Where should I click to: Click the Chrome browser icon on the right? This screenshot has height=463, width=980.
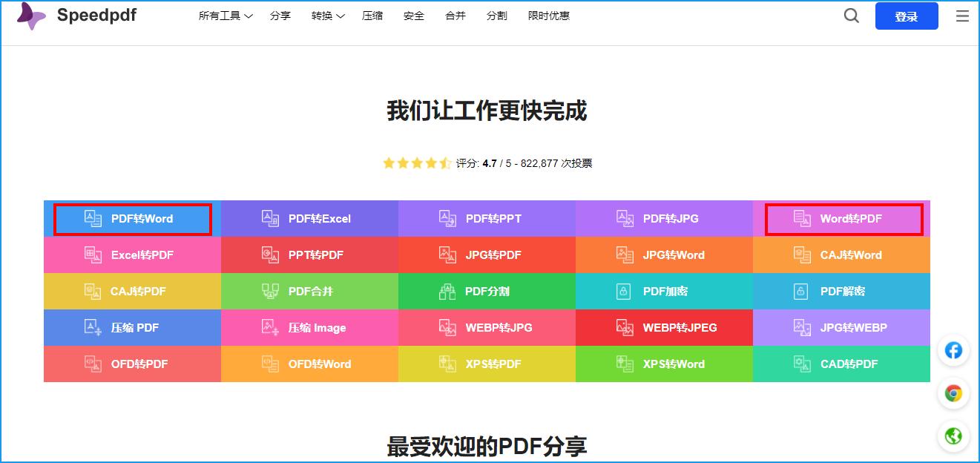953,393
